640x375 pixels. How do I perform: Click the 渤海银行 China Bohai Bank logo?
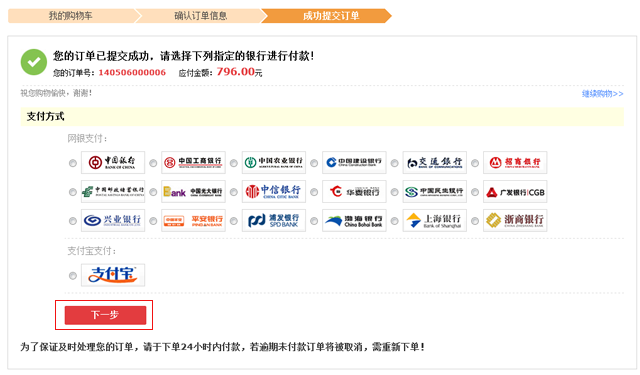tap(354, 220)
